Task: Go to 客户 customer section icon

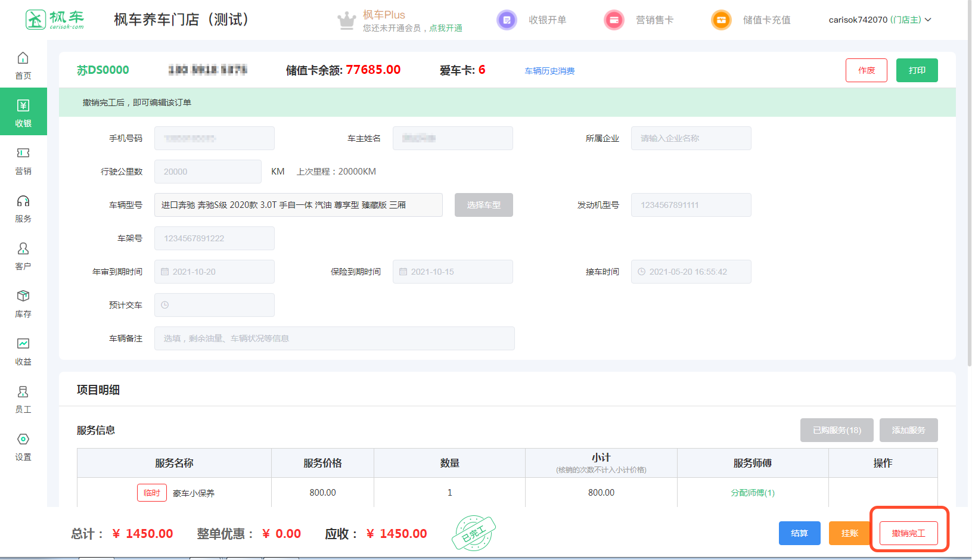Action: click(23, 249)
